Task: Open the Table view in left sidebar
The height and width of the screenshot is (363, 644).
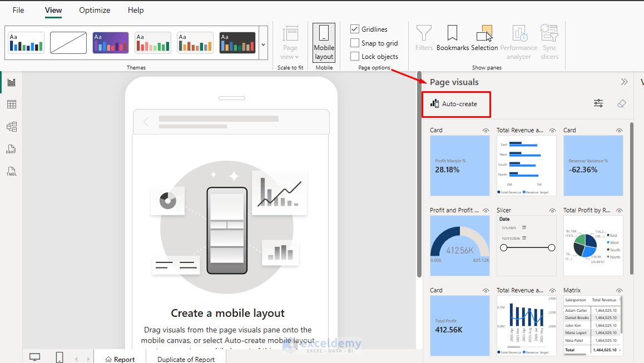Action: [x=12, y=105]
